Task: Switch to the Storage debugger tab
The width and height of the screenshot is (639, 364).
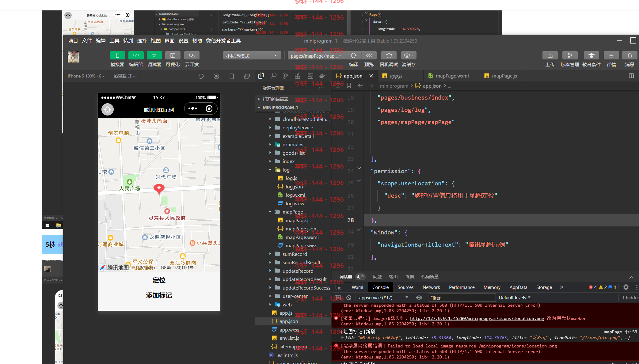Action: click(544, 287)
